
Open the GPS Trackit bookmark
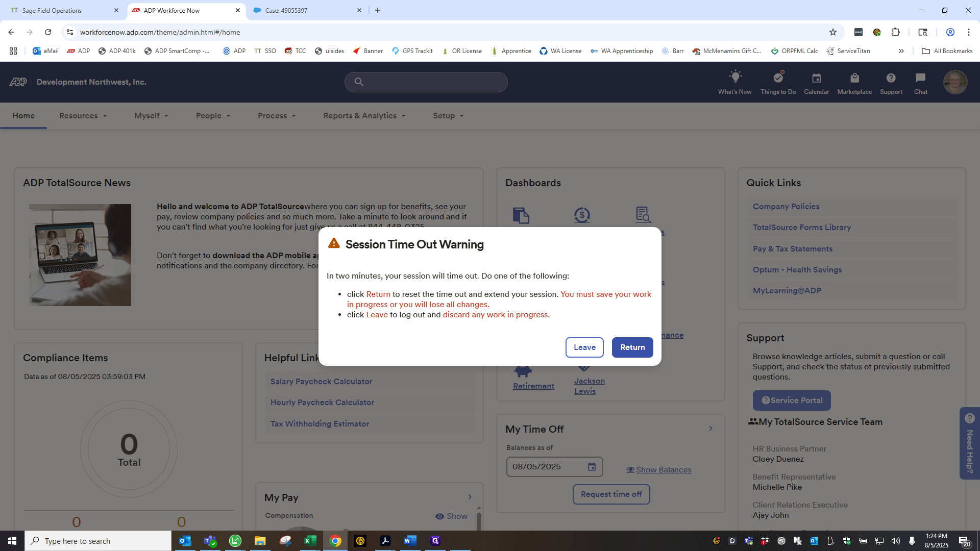click(412, 51)
